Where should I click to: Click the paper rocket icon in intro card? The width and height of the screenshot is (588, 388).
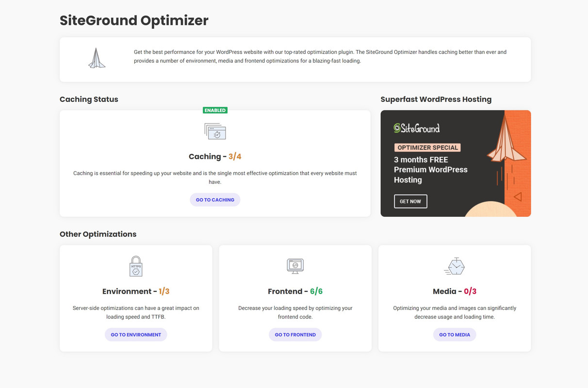click(97, 58)
